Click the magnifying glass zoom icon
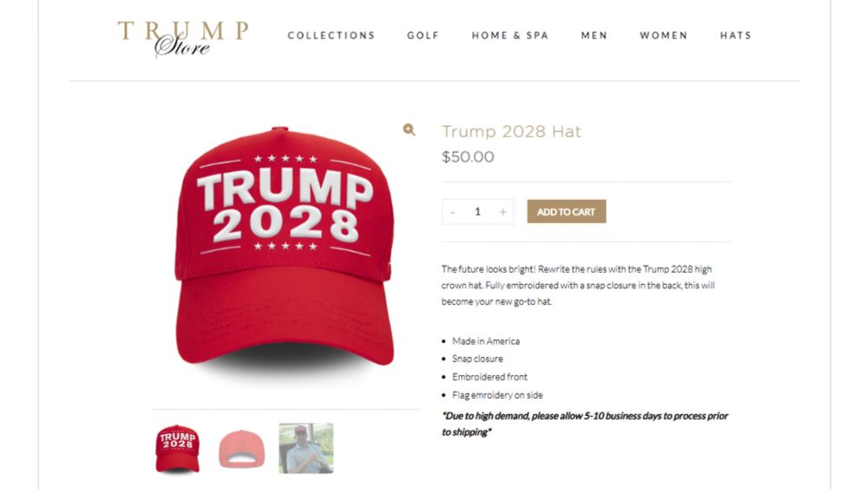This screenshot has width=868, height=489. point(409,129)
